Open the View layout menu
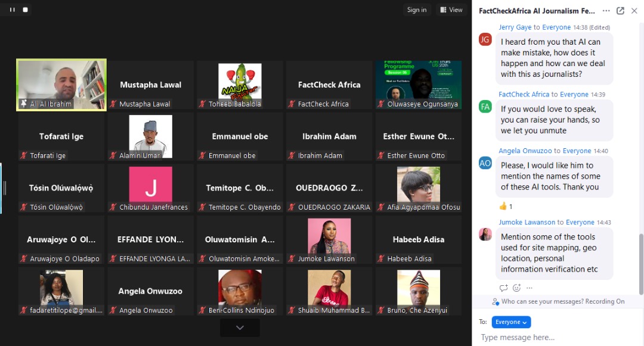 (x=451, y=10)
